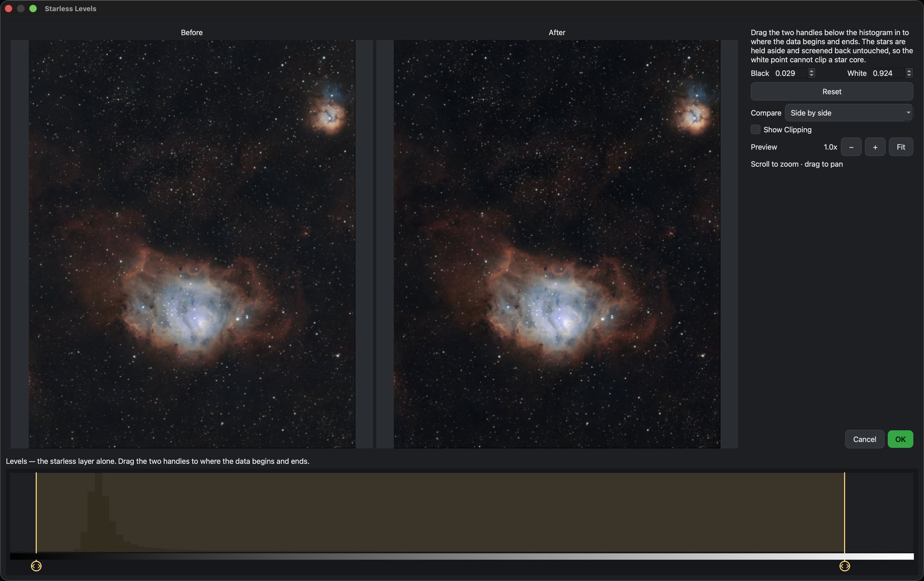Fit the preview using the Fit button

900,147
